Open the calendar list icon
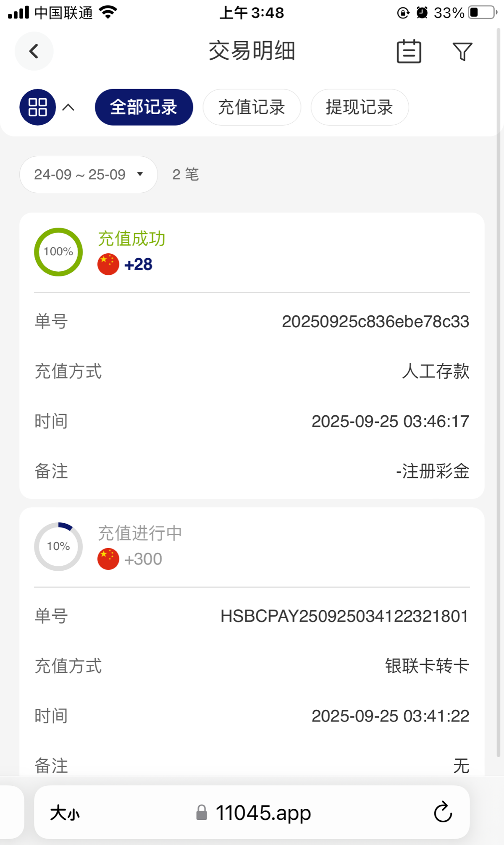 [x=409, y=51]
